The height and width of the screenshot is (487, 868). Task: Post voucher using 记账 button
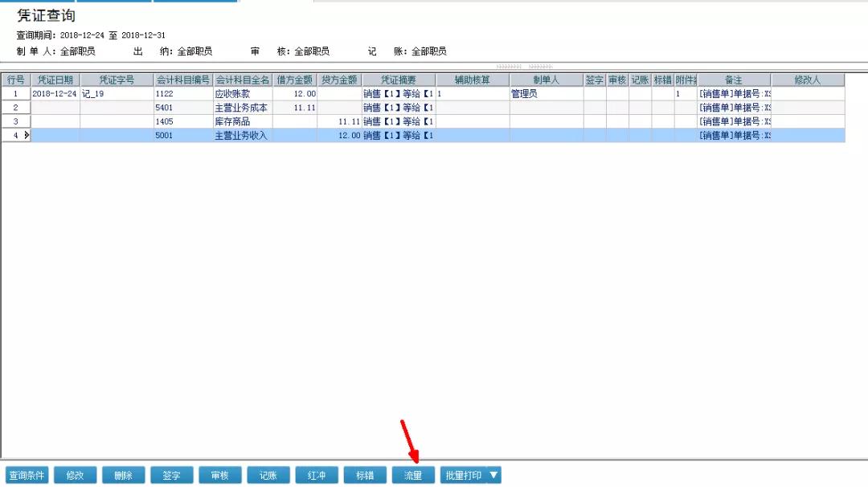pyautogui.click(x=268, y=476)
